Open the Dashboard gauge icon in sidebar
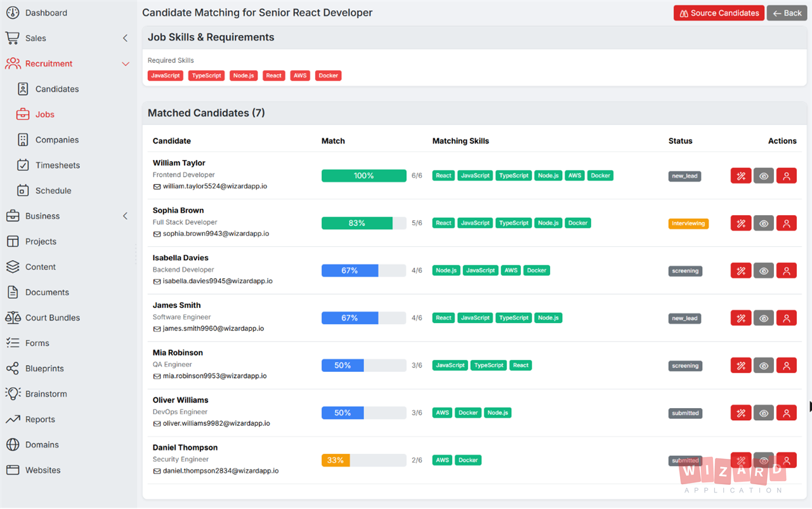Image resolution: width=812 pixels, height=509 pixels. coord(13,13)
